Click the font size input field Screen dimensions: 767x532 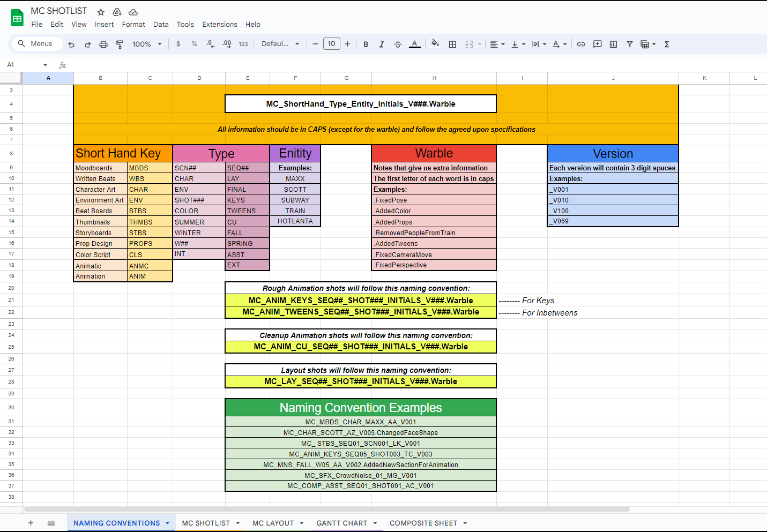[332, 44]
